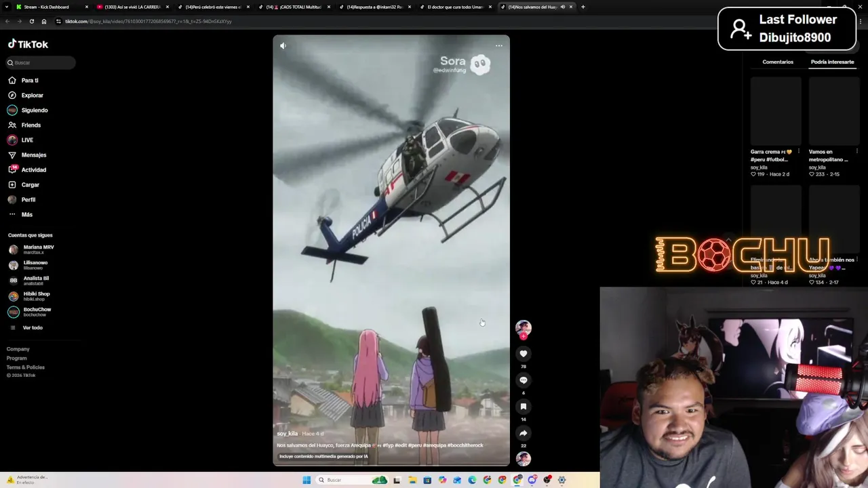The image size is (868, 488).
Task: Click the Terms & Policies link
Action: 26,367
